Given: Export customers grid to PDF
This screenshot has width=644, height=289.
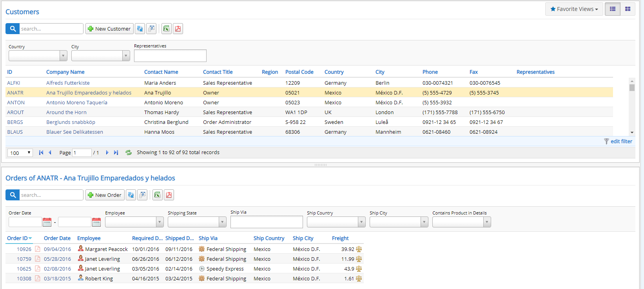Looking at the screenshot, I should (x=178, y=29).
